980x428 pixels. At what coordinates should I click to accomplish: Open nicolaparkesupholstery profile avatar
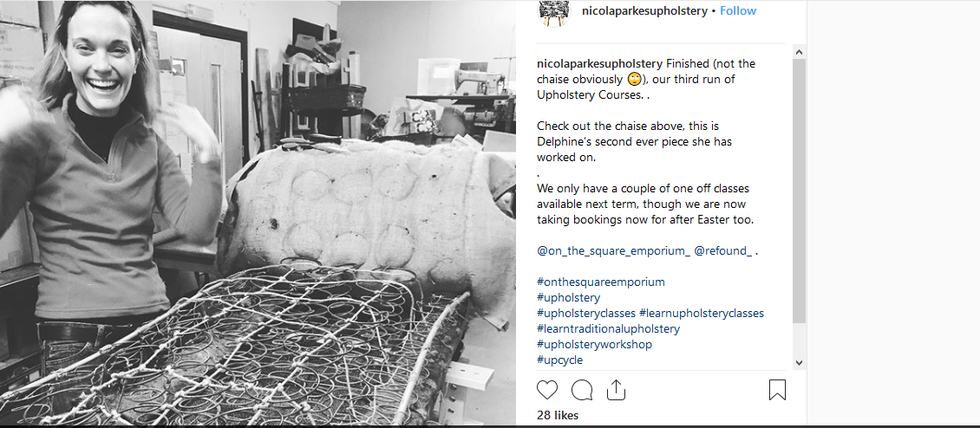[x=554, y=12]
